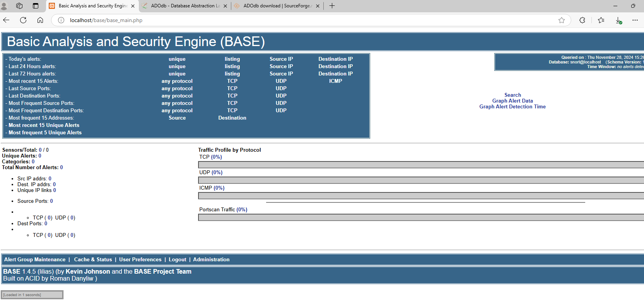The image size is (644, 305).
Task: Switch to ADOdb Database Abstraction tab
Action: (x=185, y=6)
